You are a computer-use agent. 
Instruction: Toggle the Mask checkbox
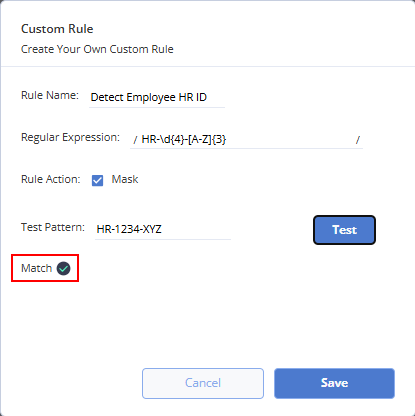point(97,180)
